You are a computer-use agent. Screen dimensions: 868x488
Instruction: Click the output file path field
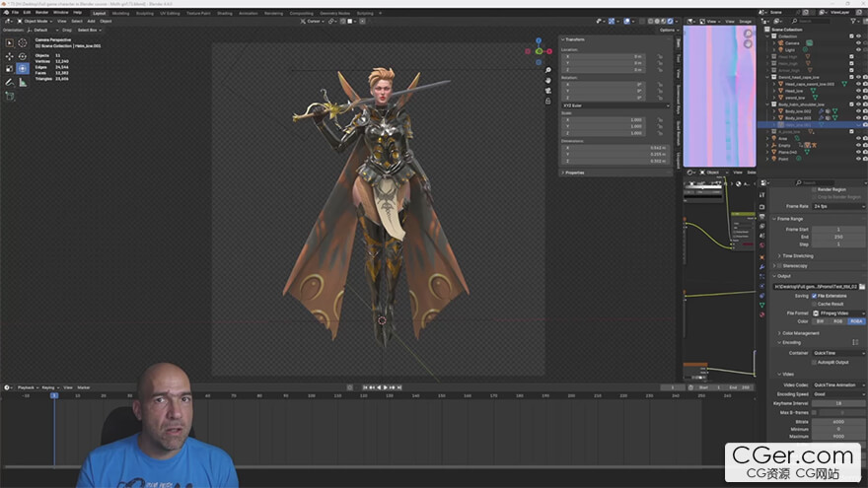coord(815,287)
